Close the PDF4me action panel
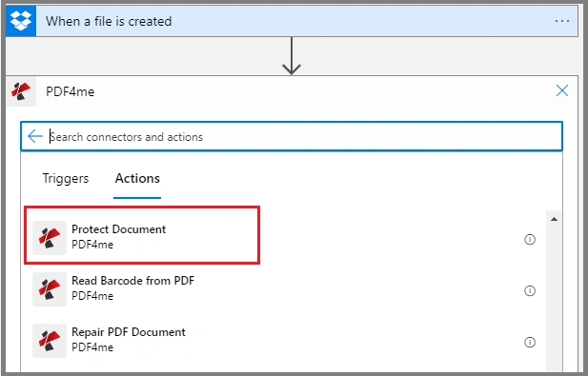 (x=561, y=90)
